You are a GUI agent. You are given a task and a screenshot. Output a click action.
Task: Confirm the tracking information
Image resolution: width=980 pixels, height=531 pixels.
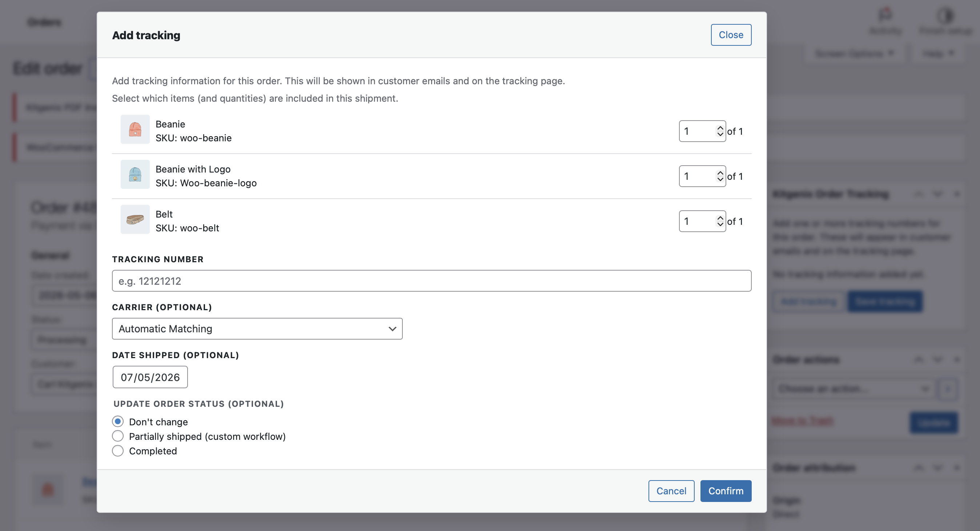tap(726, 491)
